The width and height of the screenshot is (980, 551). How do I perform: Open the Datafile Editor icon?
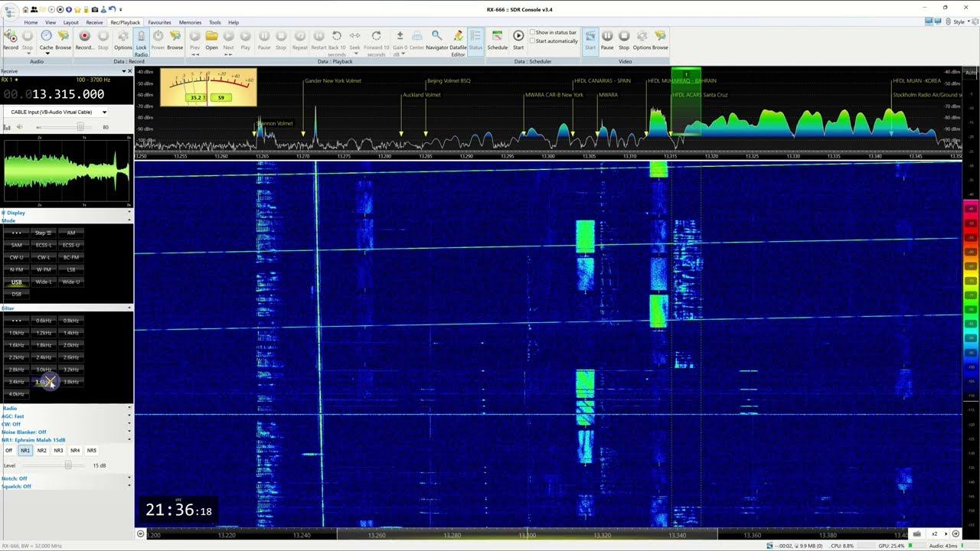coord(458,36)
